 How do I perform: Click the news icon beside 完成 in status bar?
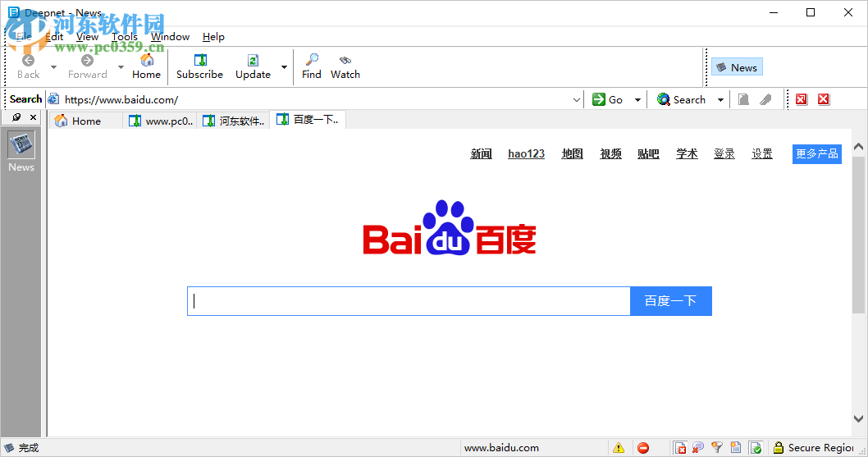(9, 448)
